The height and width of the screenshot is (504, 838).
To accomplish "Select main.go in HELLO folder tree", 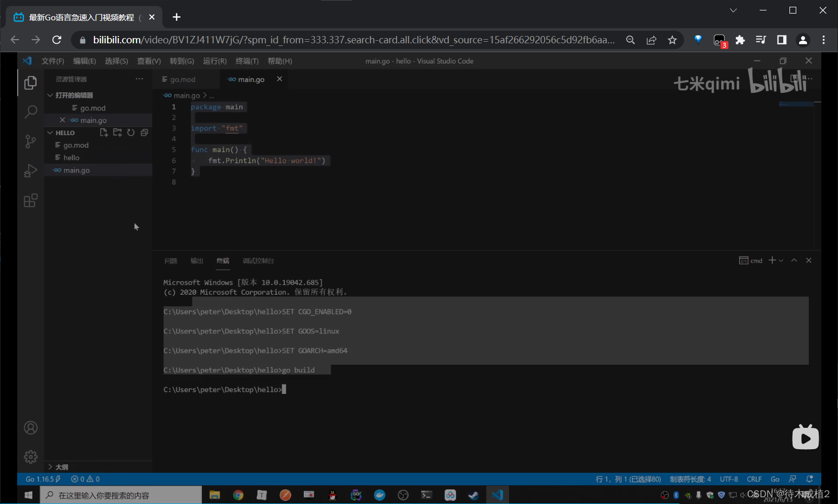I will [x=98, y=170].
